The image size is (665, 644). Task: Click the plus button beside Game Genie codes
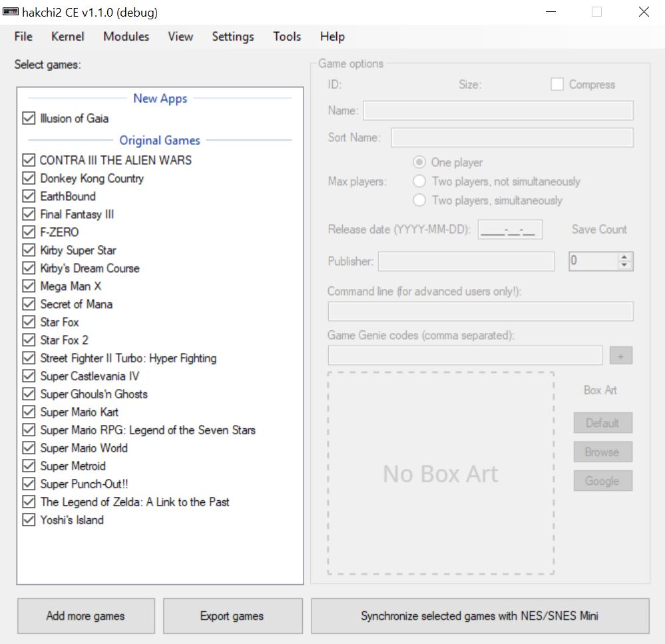click(x=621, y=356)
